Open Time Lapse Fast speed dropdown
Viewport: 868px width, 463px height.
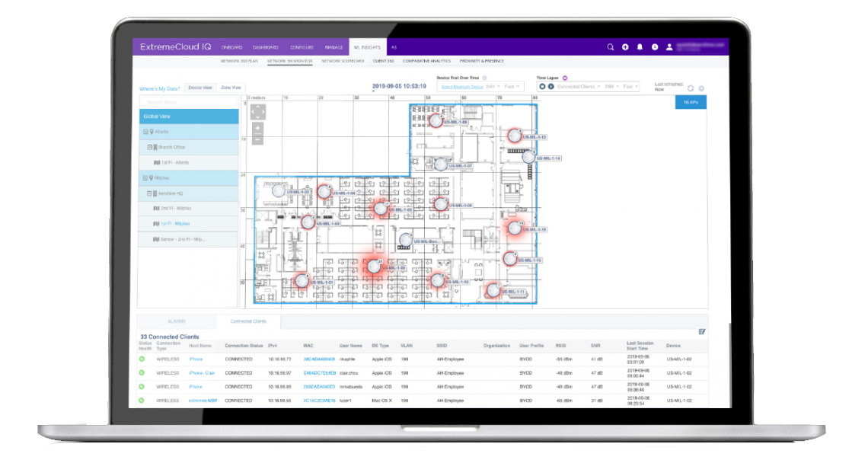click(x=630, y=86)
